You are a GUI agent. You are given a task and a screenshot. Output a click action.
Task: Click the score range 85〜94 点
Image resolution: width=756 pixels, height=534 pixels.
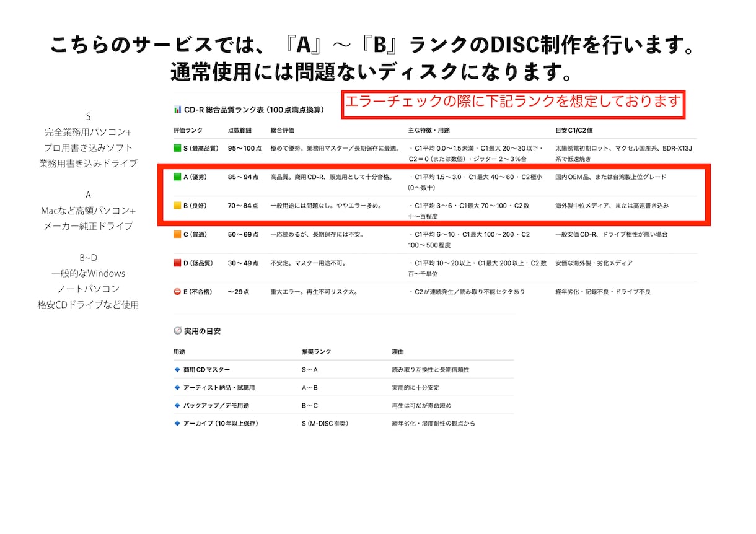[243, 177]
